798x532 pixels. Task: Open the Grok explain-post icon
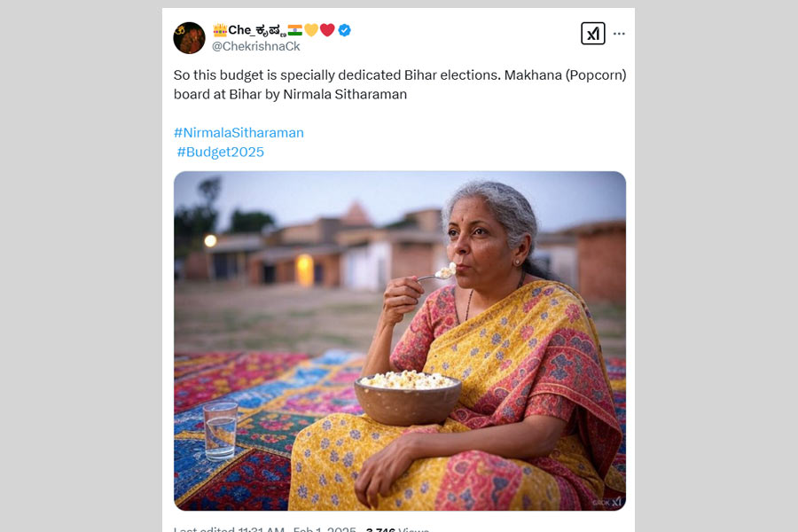point(592,34)
